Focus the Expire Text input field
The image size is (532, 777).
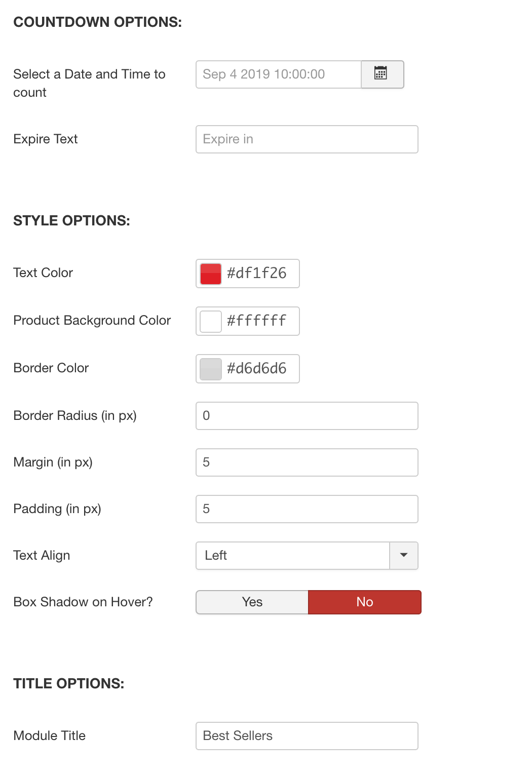307,139
